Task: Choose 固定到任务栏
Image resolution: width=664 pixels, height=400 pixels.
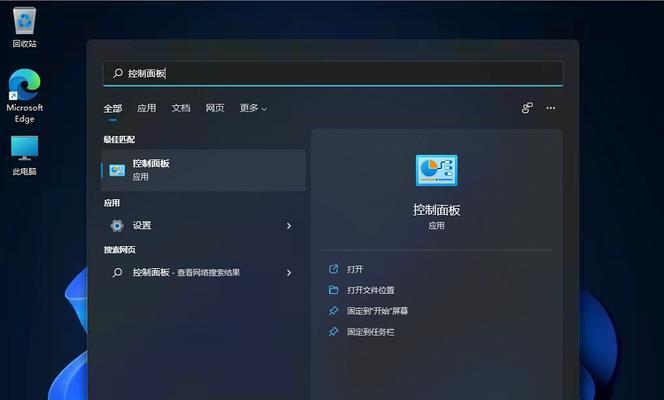Action: pos(371,332)
